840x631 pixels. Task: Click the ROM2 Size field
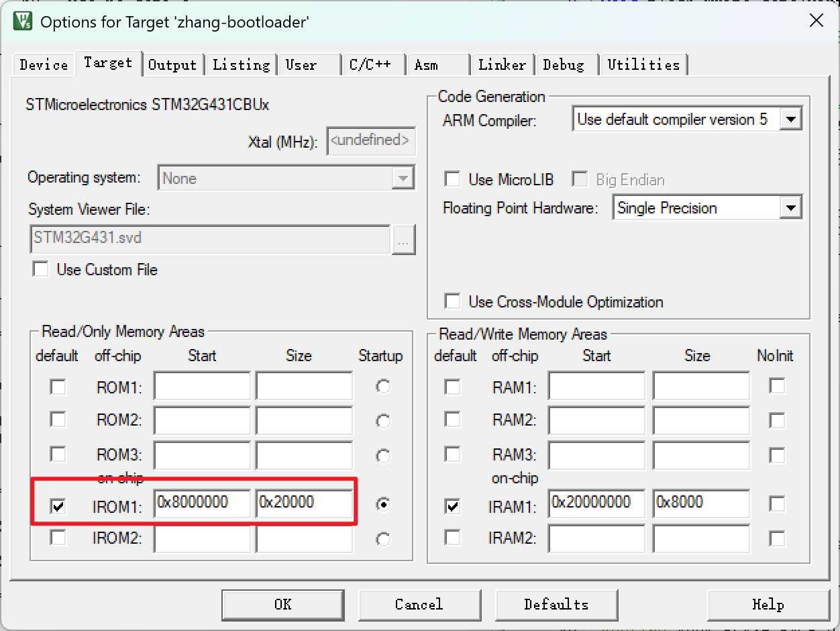coord(304,420)
